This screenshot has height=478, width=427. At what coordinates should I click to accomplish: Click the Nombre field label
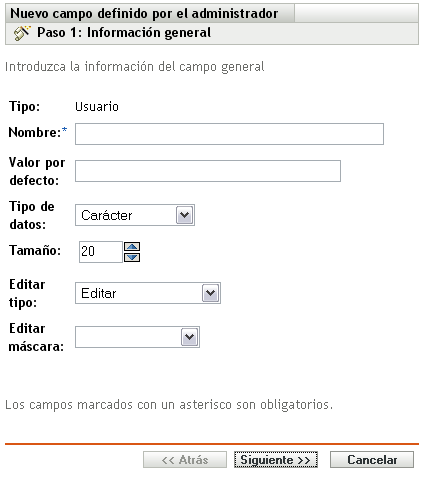coord(35,133)
